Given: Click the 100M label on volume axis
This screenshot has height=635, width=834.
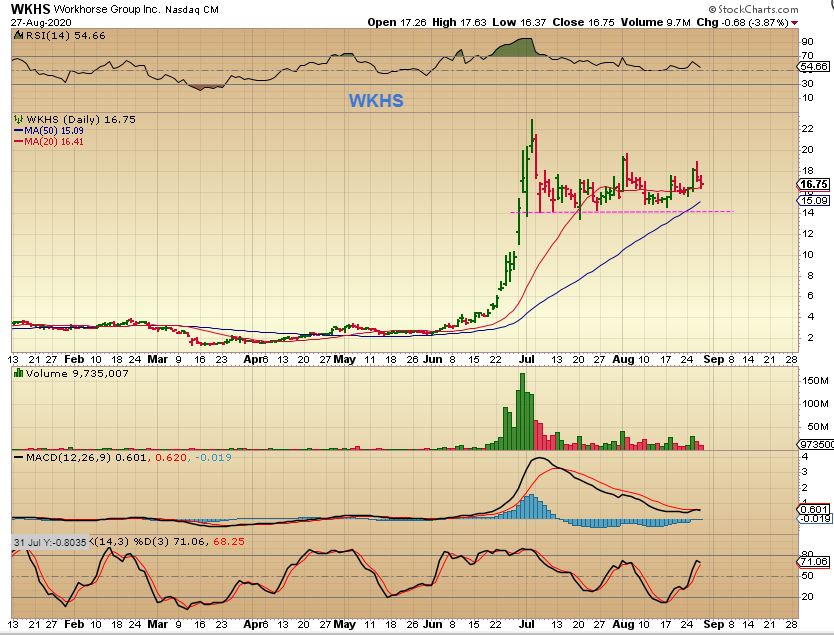Looking at the screenshot, I should pyautogui.click(x=815, y=404).
